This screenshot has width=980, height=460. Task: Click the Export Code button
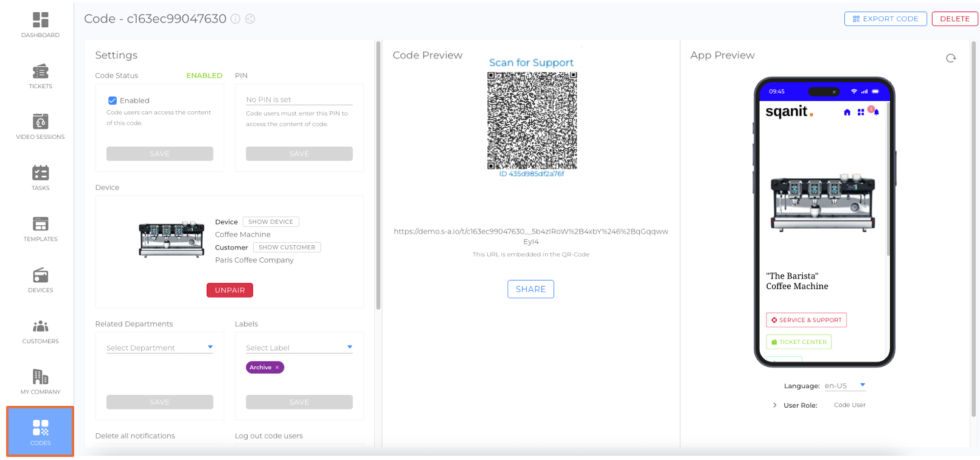[885, 19]
